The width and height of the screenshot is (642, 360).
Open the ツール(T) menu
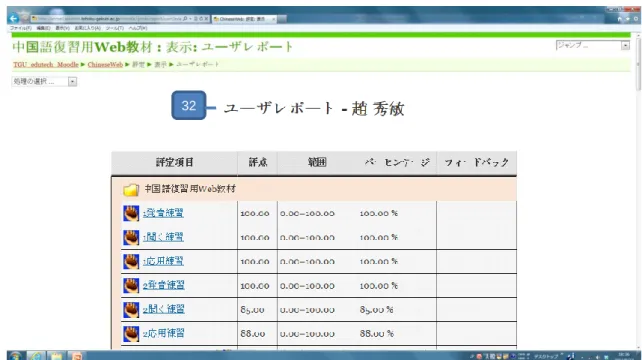click(115, 28)
